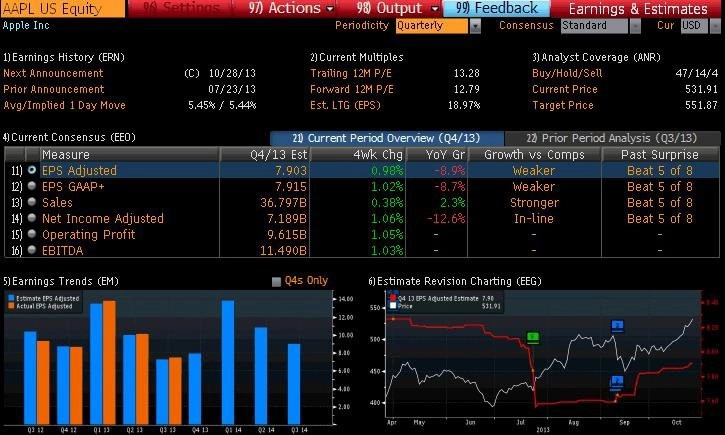Select the EBITDA radio button

coord(32,250)
